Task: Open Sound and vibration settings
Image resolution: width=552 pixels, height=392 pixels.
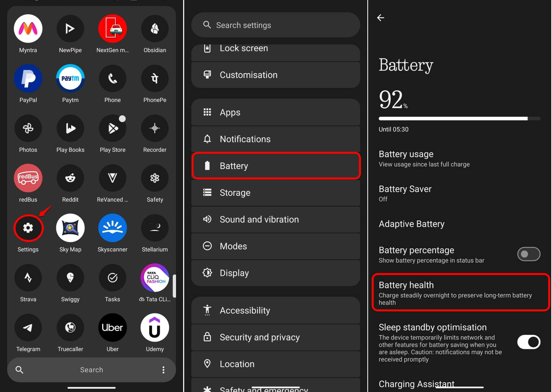Action: click(x=275, y=219)
